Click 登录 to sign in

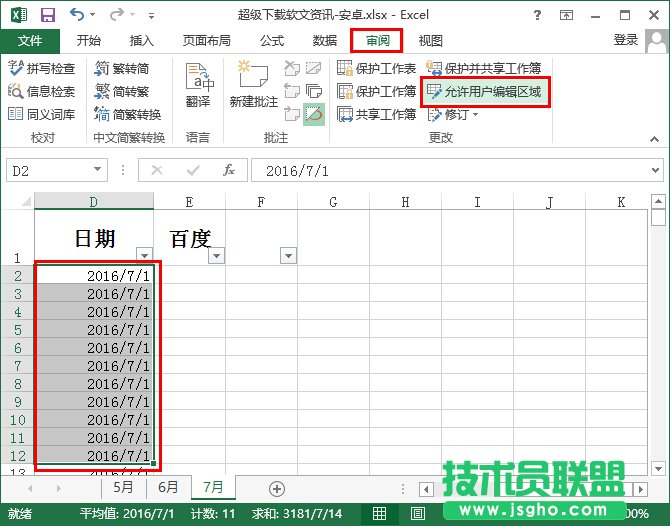click(626, 40)
